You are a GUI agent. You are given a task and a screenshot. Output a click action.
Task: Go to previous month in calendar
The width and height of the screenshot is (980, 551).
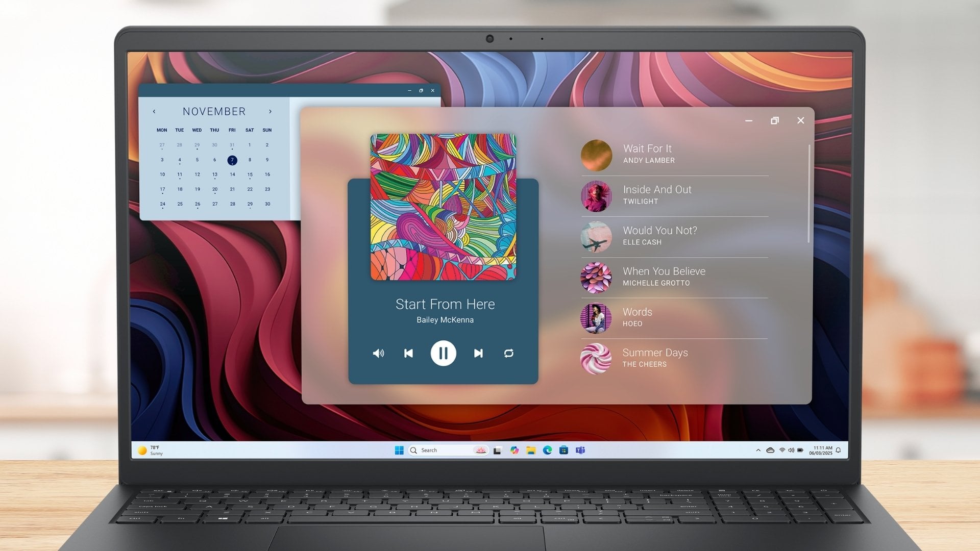154,111
